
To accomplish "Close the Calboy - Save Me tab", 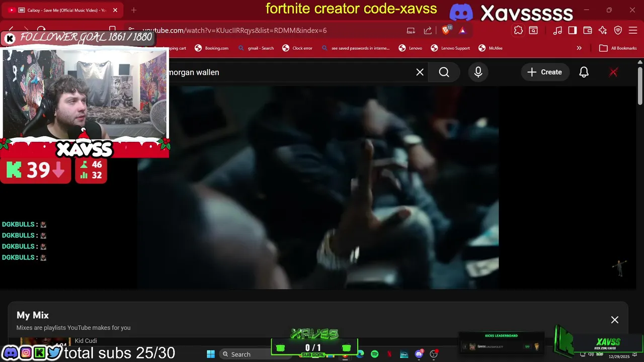I will coord(115,10).
